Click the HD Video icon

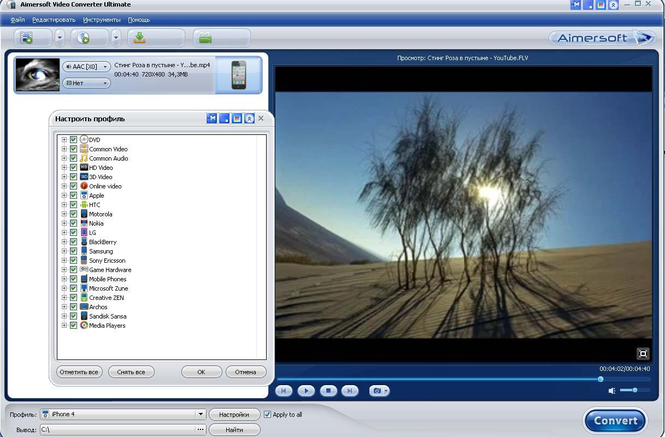pyautogui.click(x=84, y=167)
